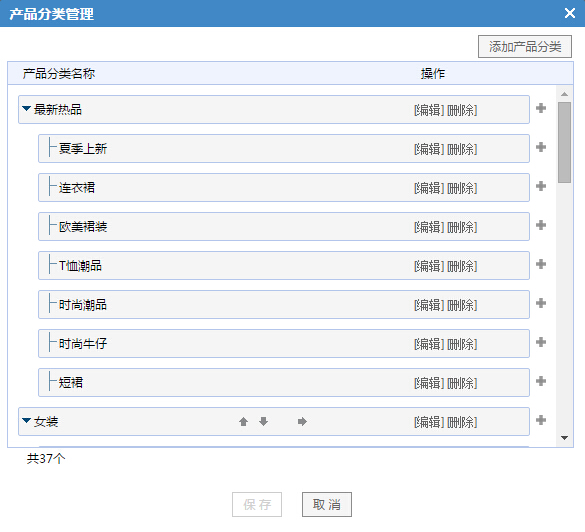Viewport: 585px width, 532px height.
Task: Click plus icon beside 最新热品 row
Action: 541,108
